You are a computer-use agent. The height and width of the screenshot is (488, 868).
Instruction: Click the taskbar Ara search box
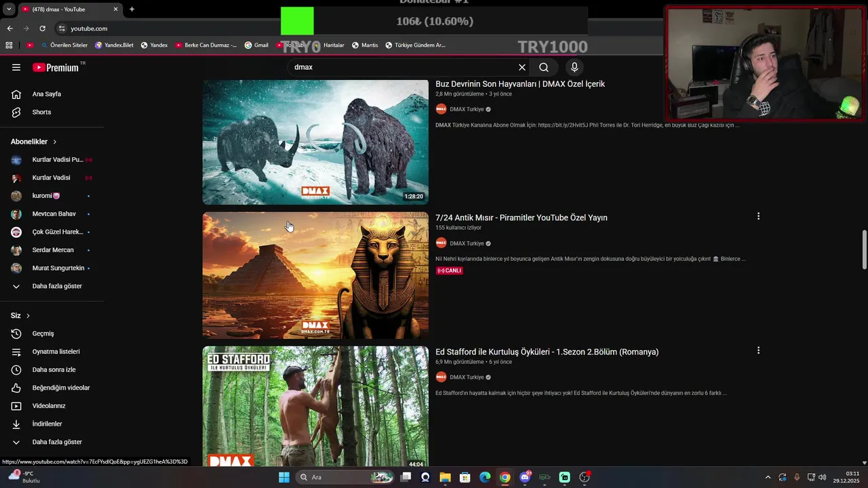tap(346, 477)
